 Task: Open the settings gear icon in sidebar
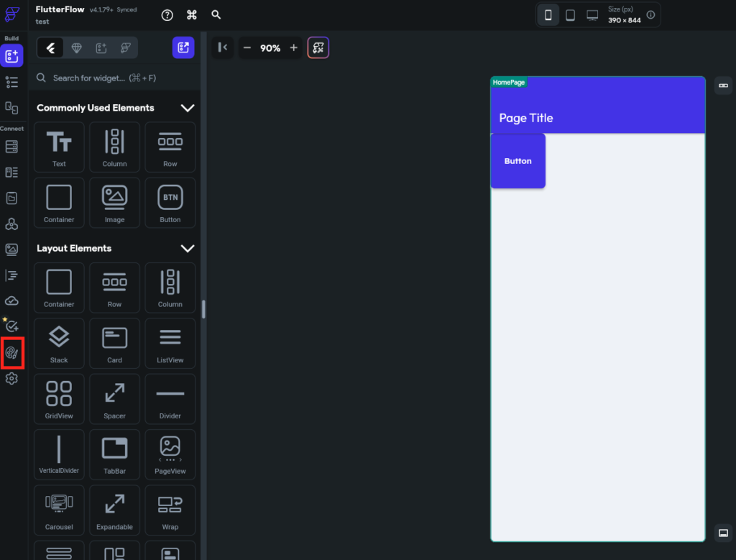point(11,378)
